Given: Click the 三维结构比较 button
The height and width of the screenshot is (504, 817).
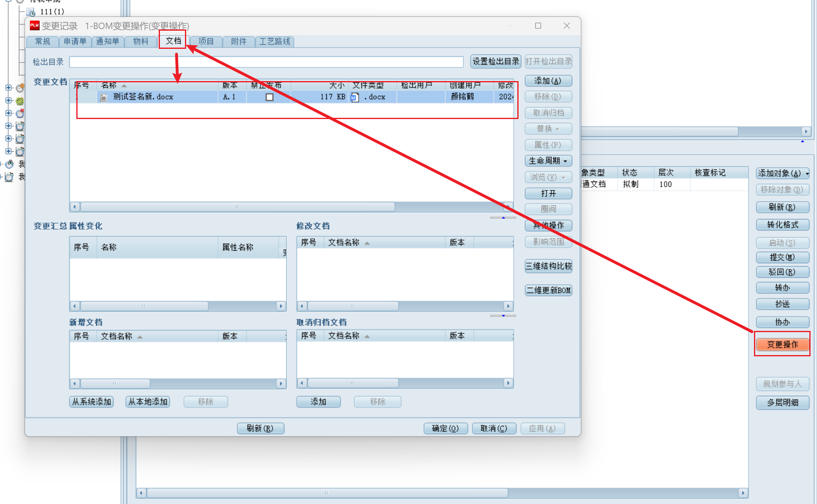Looking at the screenshot, I should click(548, 266).
